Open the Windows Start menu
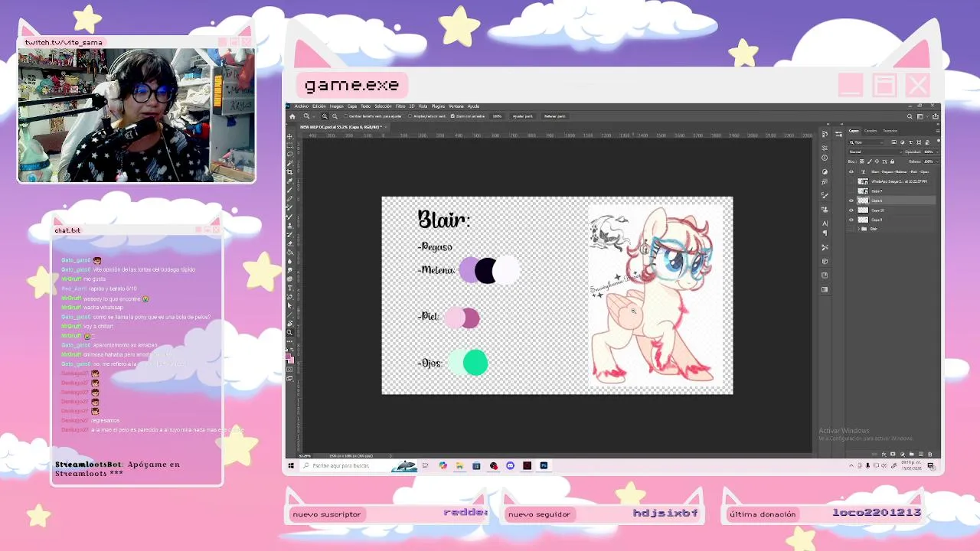The height and width of the screenshot is (551, 980). (x=291, y=465)
